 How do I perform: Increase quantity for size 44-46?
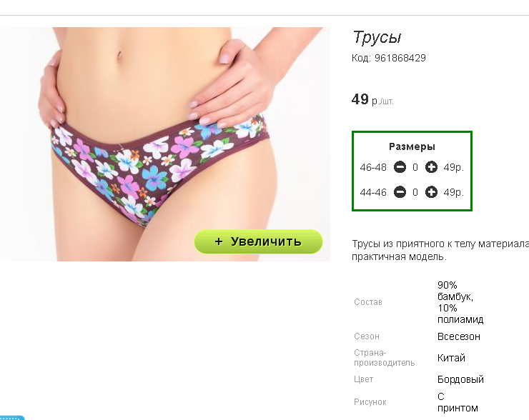tap(431, 192)
